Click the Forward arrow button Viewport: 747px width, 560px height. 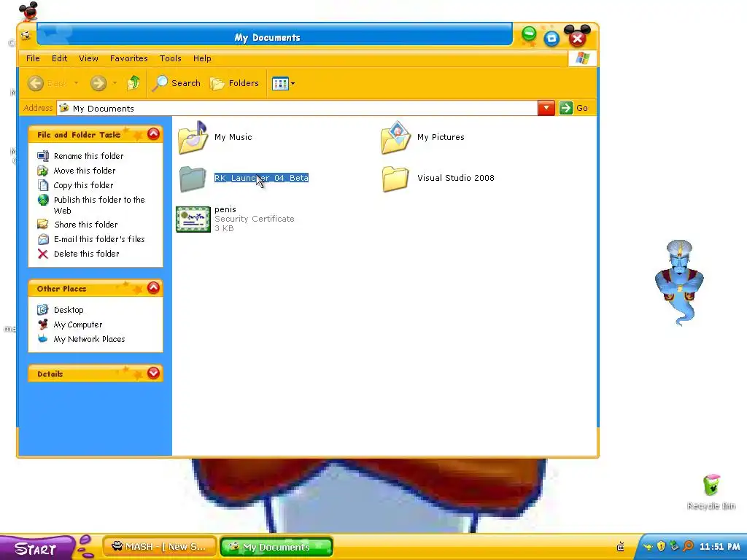[x=98, y=83]
